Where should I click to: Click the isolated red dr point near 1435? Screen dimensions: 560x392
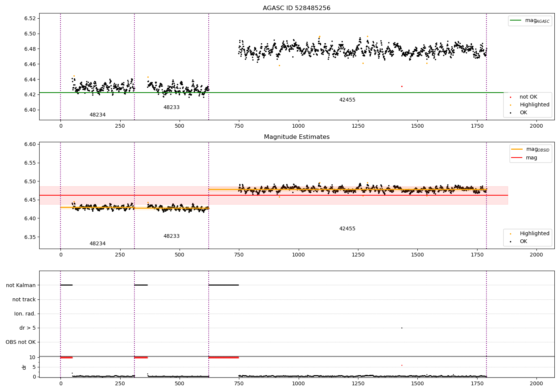coord(402,365)
